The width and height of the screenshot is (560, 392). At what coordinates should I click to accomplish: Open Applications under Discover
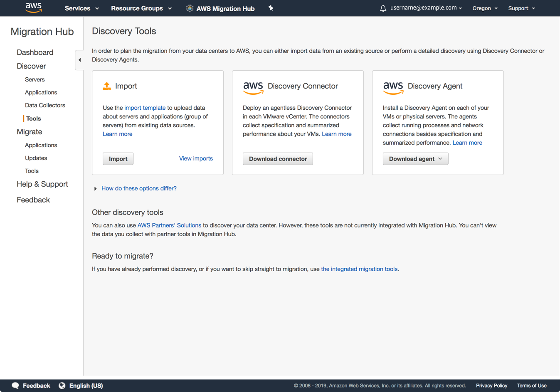point(41,92)
